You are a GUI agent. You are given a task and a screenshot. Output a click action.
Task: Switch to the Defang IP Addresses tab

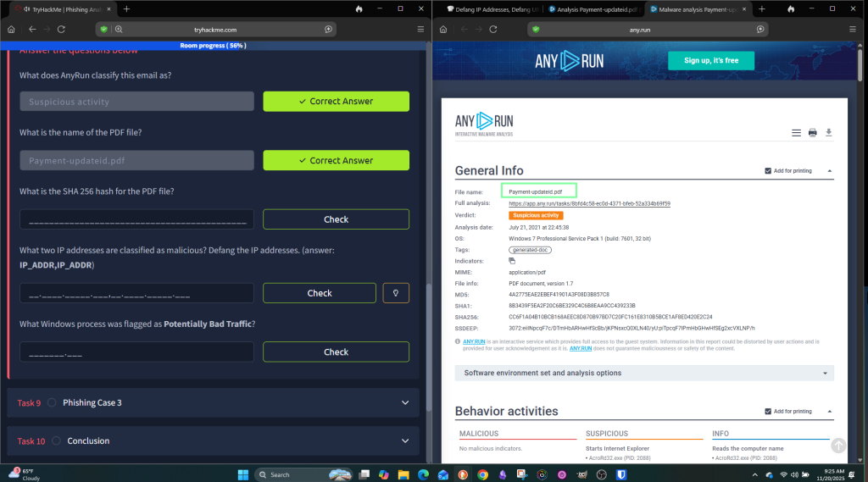pyautogui.click(x=489, y=8)
